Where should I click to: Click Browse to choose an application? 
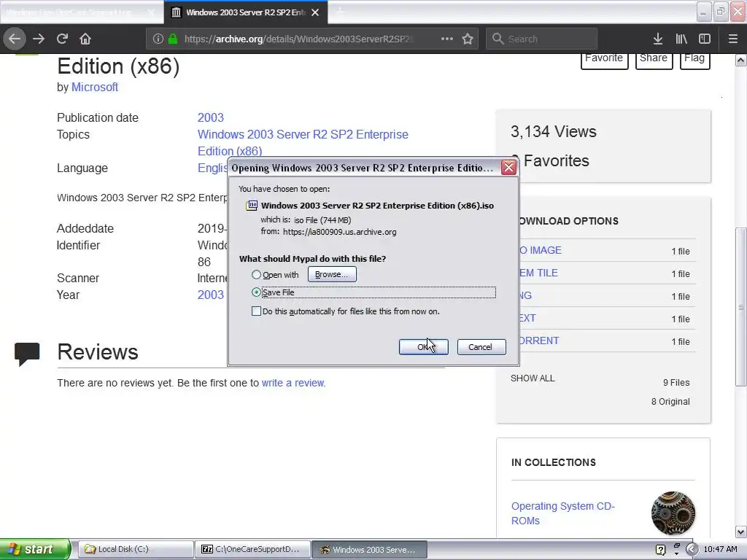pyautogui.click(x=332, y=274)
